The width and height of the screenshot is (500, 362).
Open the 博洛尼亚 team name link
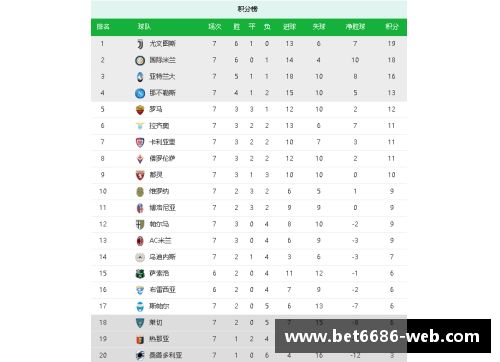162,208
